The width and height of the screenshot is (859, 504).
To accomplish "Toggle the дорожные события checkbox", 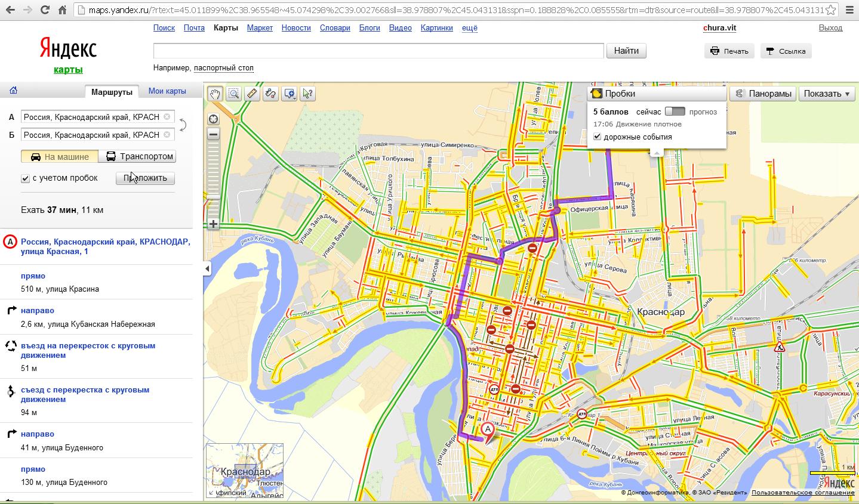I will 598,137.
